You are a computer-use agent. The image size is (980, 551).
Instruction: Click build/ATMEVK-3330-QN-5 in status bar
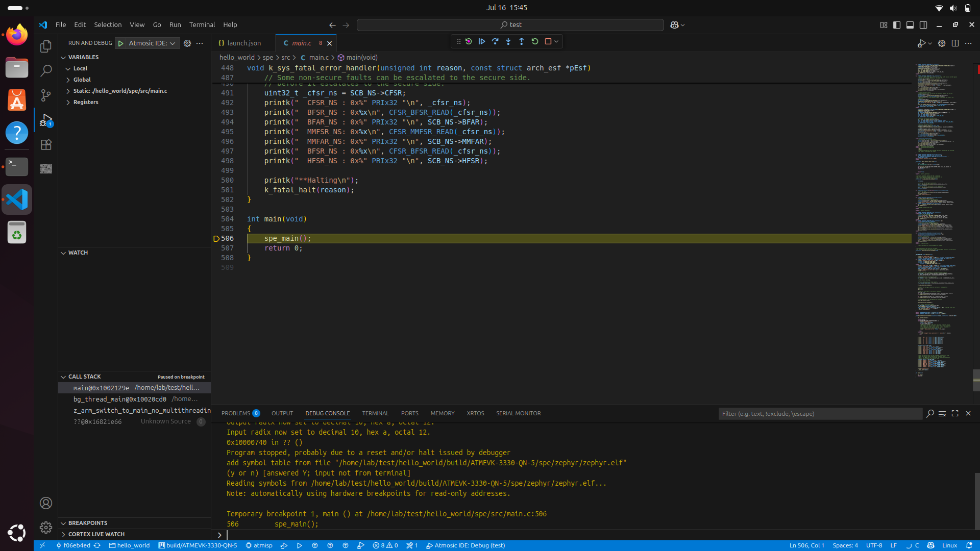(198, 545)
